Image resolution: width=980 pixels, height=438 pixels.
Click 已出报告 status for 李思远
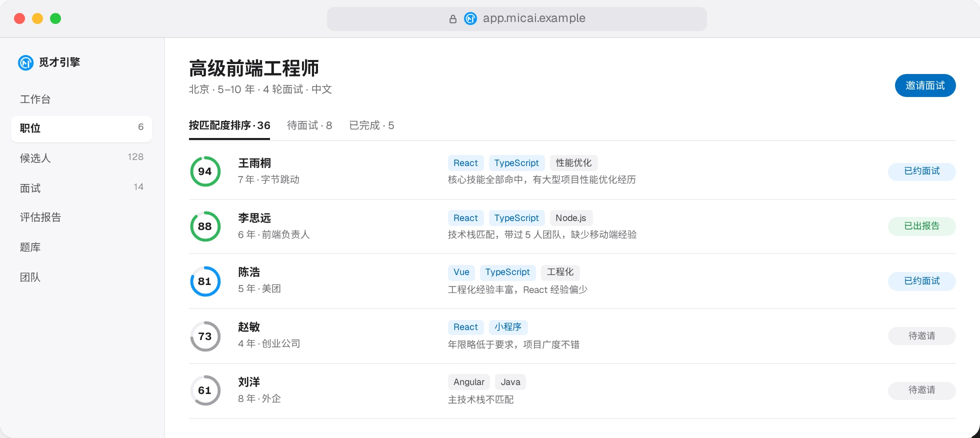pos(921,226)
